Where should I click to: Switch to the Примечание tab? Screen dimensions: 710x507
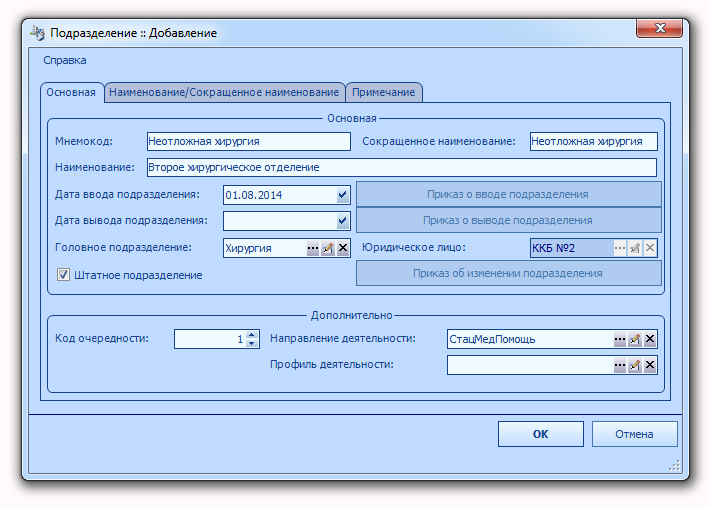click(384, 92)
